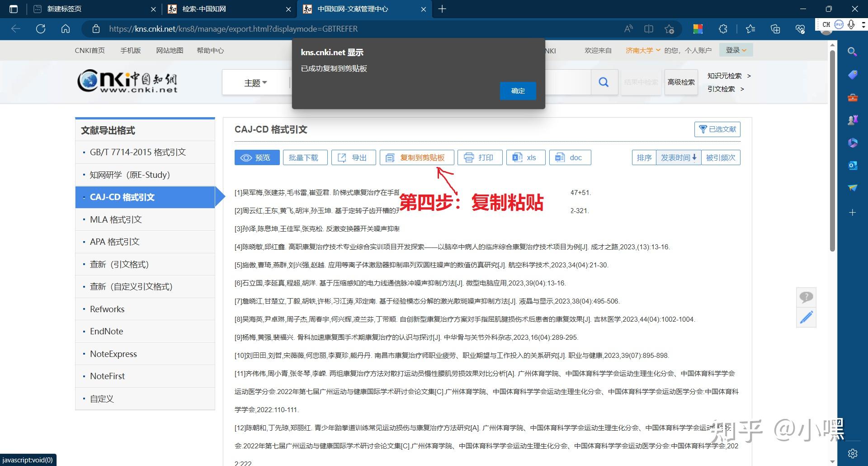
Task: Open sidebar settings gear icon
Action: point(853,453)
